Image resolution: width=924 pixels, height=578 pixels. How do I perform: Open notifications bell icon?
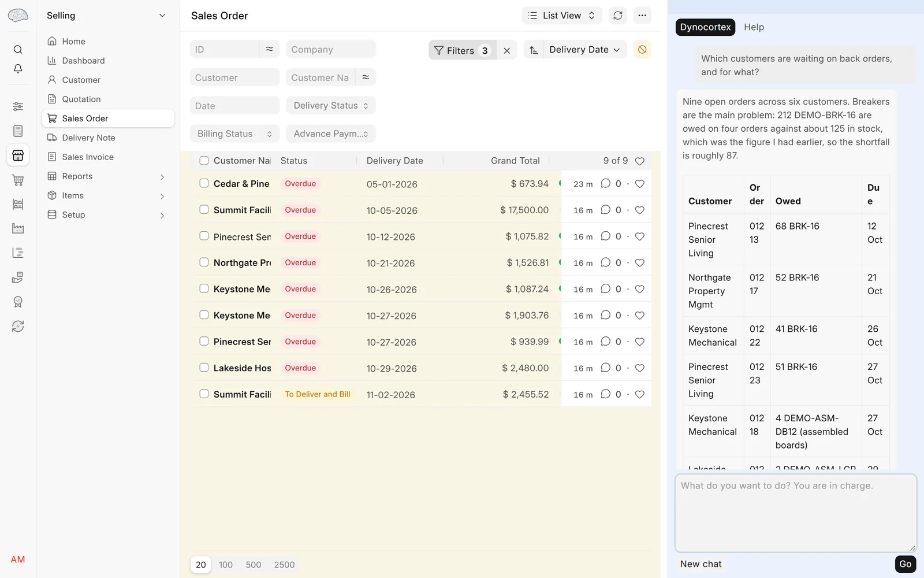click(18, 69)
